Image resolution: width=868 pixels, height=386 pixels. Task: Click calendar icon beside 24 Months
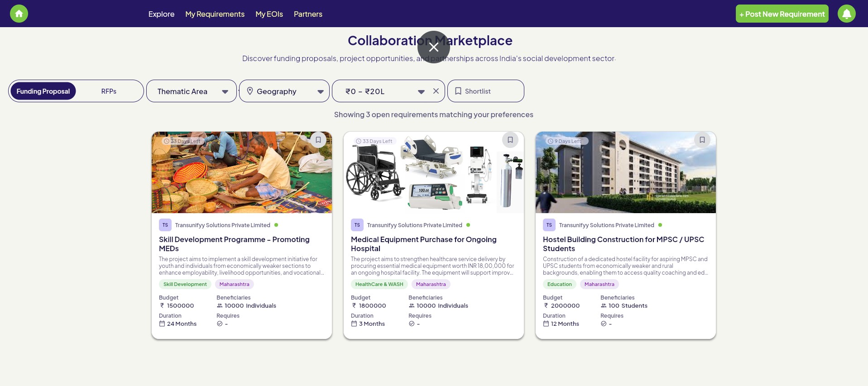coord(162,324)
